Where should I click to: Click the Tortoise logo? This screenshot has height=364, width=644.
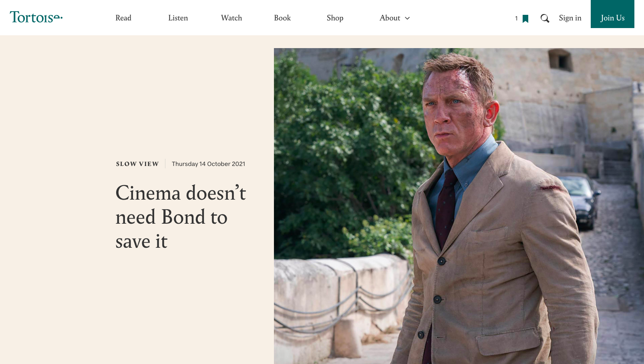(x=36, y=17)
